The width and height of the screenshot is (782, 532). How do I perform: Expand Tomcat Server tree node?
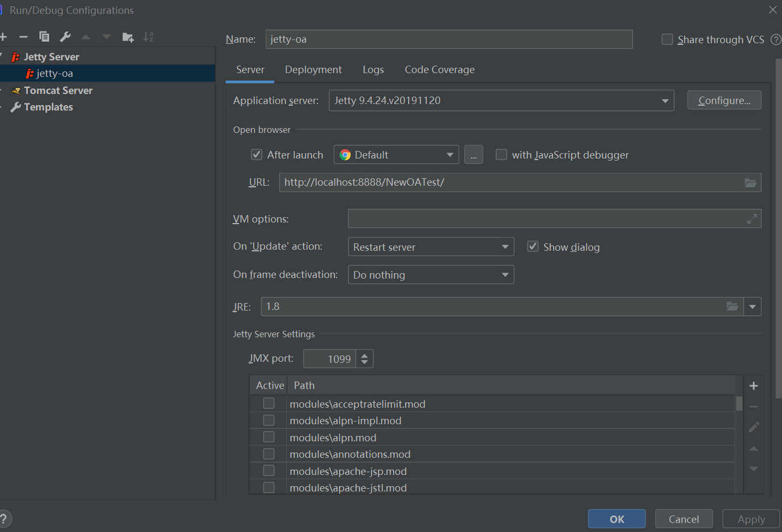pyautogui.click(x=1, y=90)
